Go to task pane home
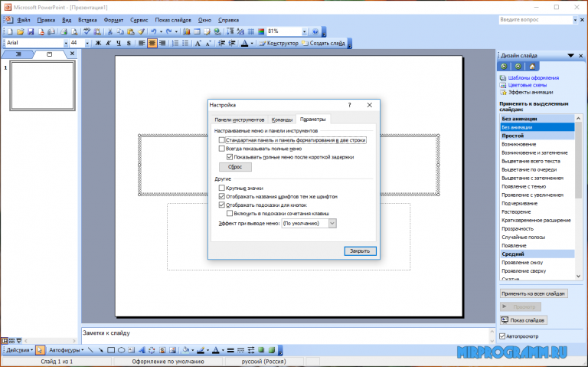Image resolution: width=588 pixels, height=367 pixels. 532,67
